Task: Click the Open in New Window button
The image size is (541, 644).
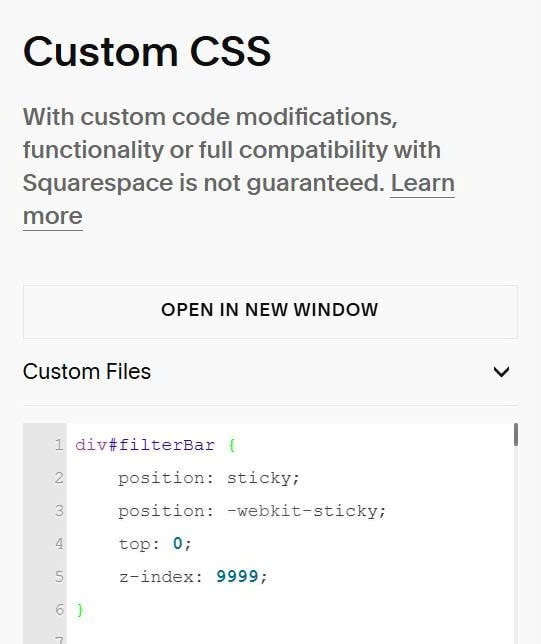Action: point(270,312)
